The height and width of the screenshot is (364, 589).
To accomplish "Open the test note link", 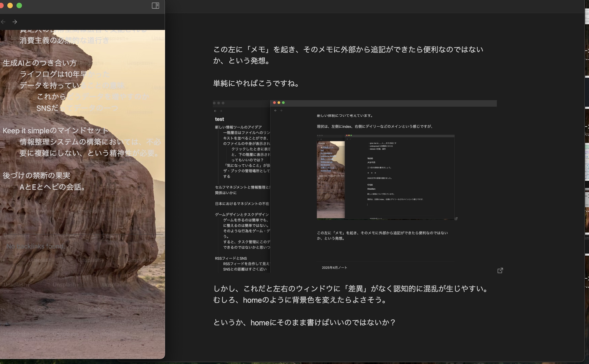I will pyautogui.click(x=322, y=150).
